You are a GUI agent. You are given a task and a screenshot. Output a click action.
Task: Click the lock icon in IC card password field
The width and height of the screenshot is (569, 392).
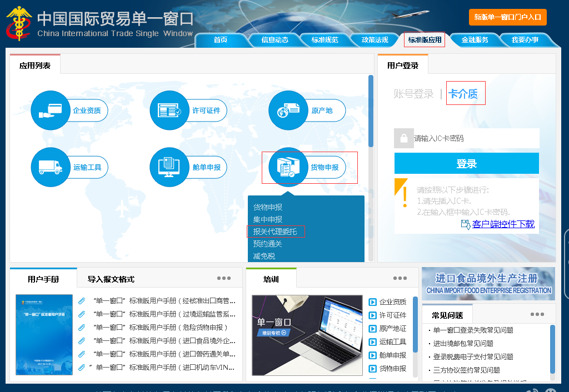(404, 138)
